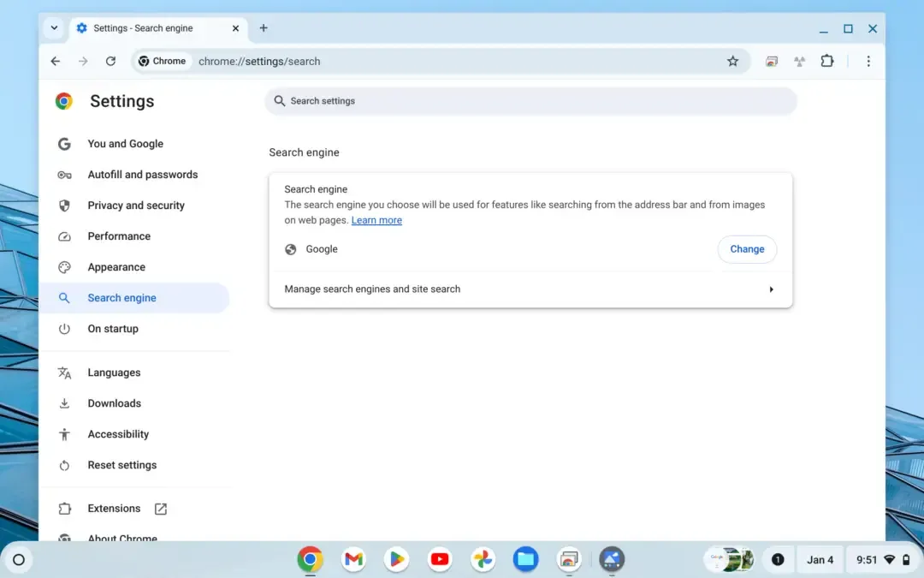This screenshot has width=924, height=578.
Task: Open the rainbow window app in shelf
Action: [x=569, y=559]
